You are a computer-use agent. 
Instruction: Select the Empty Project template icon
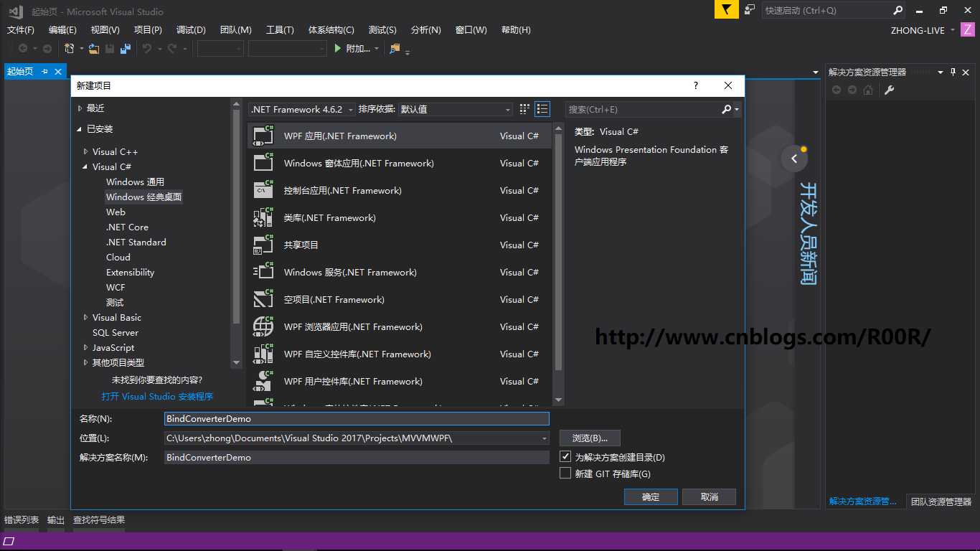pyautogui.click(x=263, y=299)
